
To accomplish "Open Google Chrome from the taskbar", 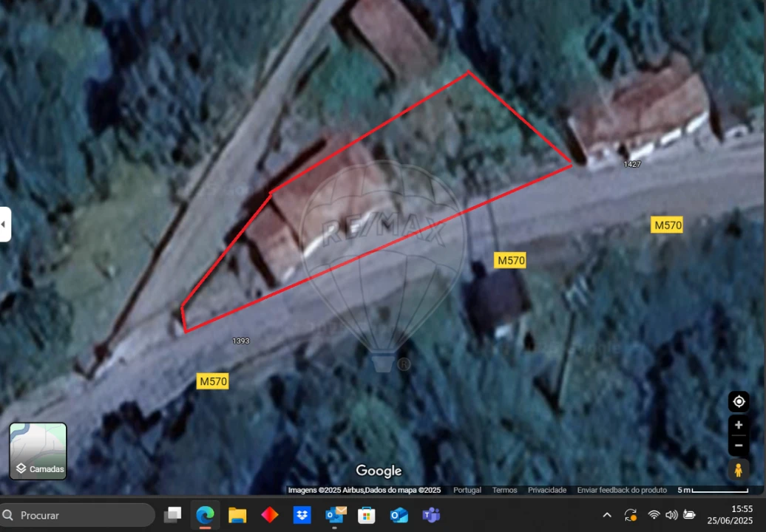I will point(205,515).
